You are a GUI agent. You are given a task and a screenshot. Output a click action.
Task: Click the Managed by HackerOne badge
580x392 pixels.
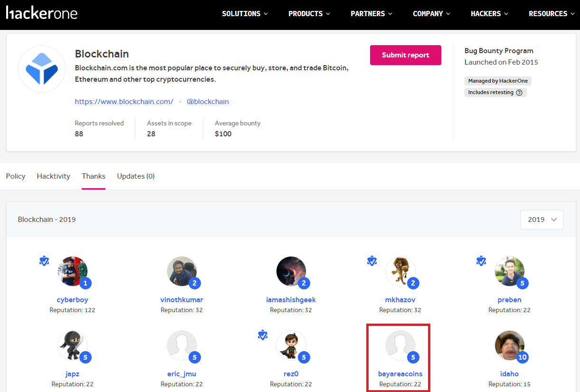[498, 81]
